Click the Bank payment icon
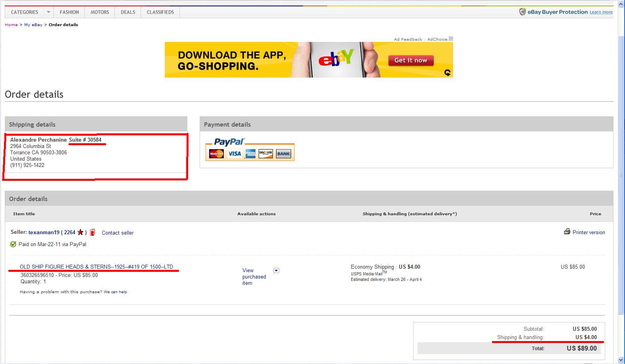The height and width of the screenshot is (364, 625). coord(283,154)
